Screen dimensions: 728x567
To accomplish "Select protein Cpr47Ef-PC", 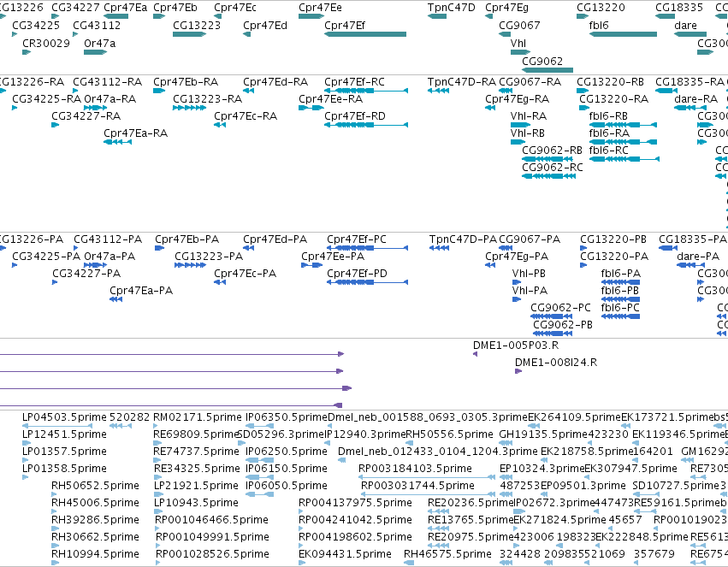I will [367, 248].
